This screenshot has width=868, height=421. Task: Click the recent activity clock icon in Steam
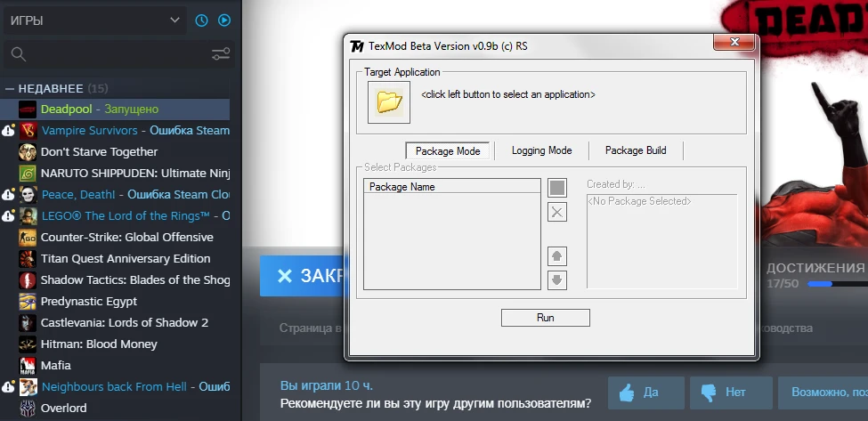point(201,20)
